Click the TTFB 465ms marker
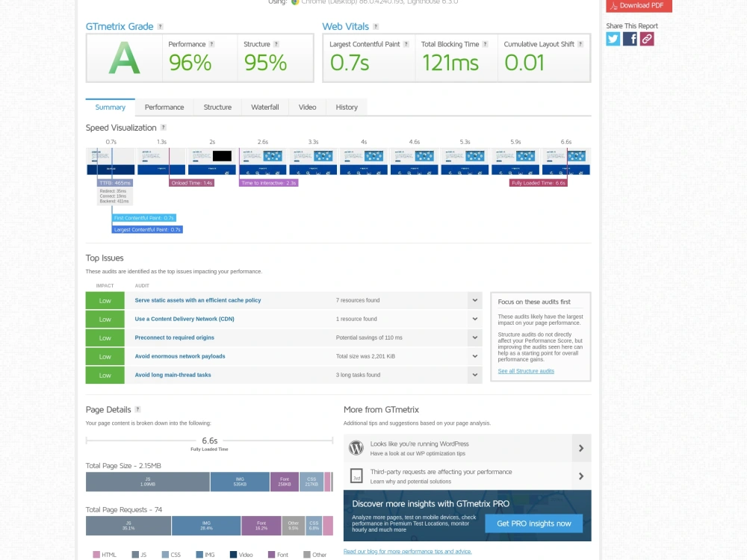The height and width of the screenshot is (560, 747). click(x=115, y=183)
